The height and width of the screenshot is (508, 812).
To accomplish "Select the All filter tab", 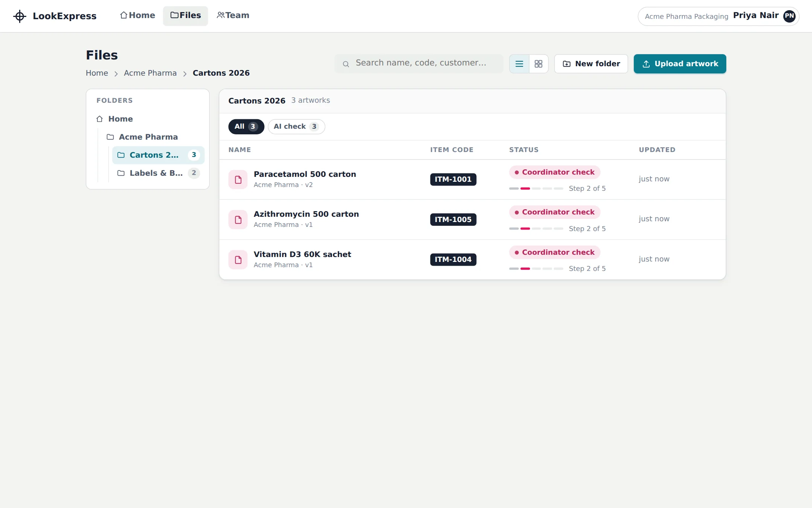I will coord(246,126).
